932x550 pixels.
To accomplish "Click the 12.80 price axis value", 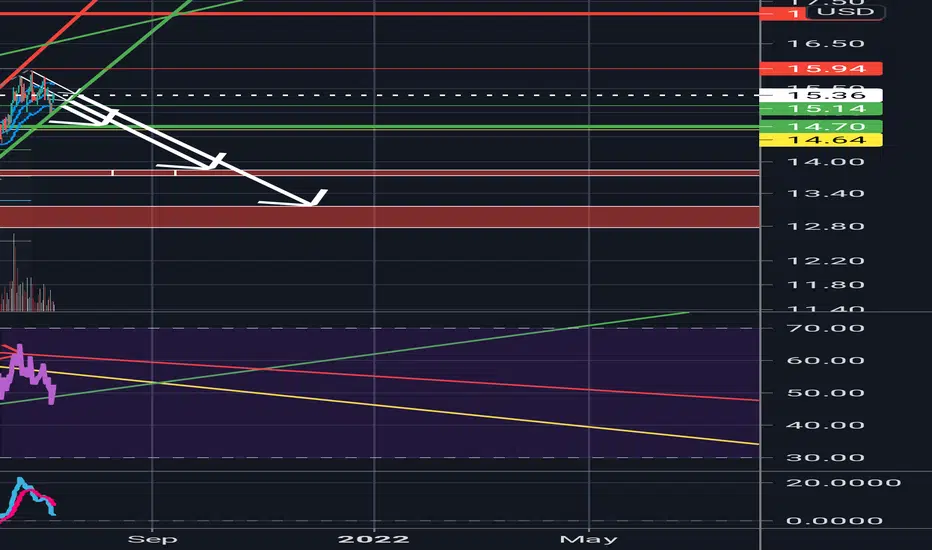I will coord(826,227).
